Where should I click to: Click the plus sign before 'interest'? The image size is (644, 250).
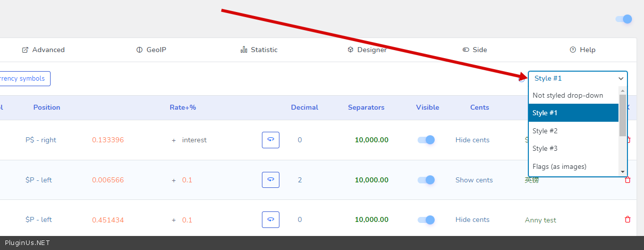174,140
